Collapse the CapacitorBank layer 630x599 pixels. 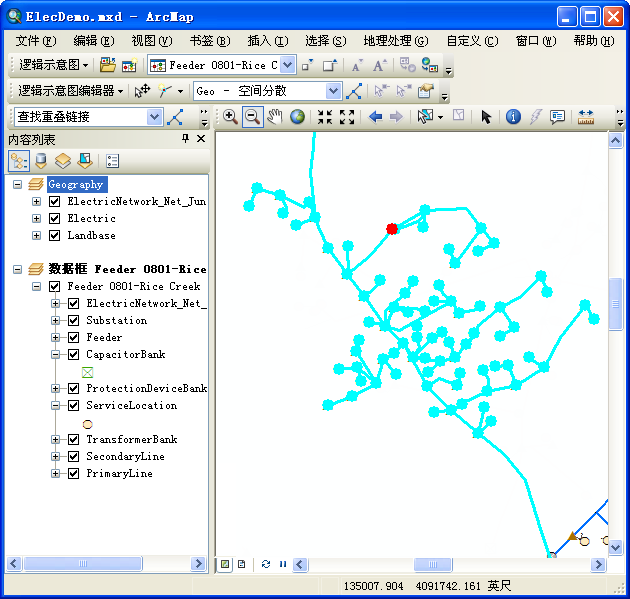[56, 355]
